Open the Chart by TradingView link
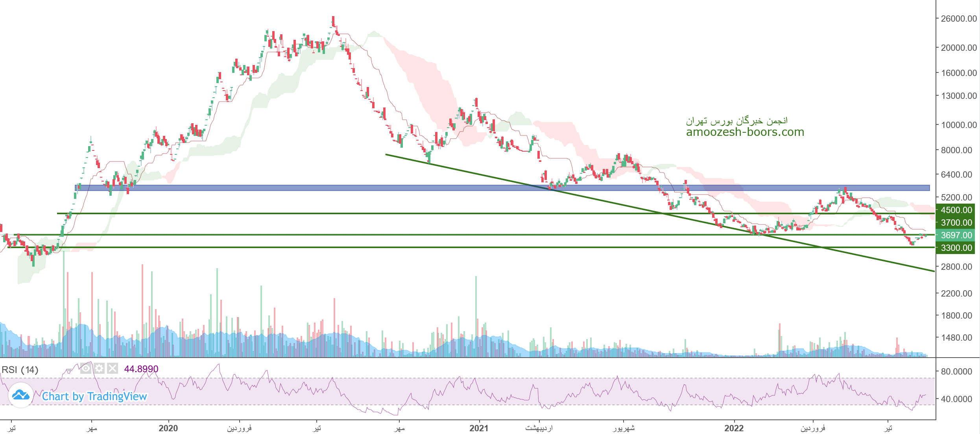This screenshot has height=434, width=980. 94,396
